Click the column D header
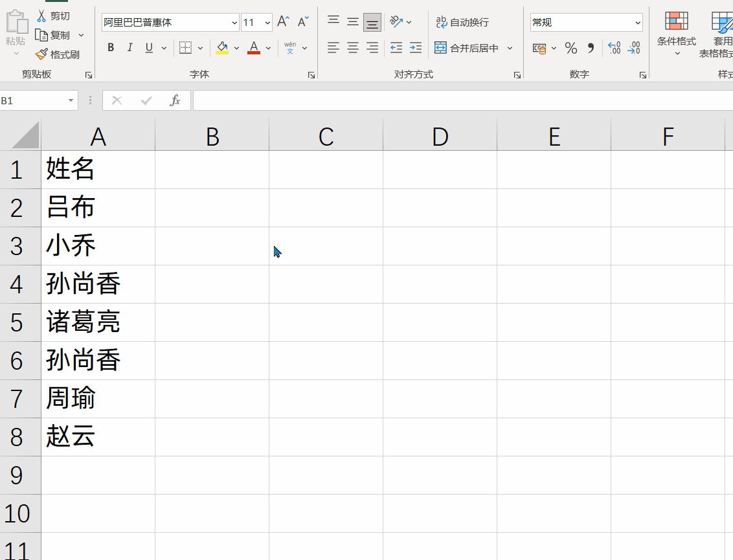 tap(440, 135)
